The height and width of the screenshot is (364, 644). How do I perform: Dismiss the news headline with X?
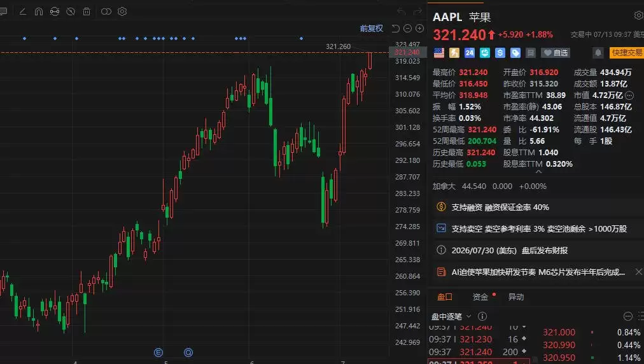639,272
